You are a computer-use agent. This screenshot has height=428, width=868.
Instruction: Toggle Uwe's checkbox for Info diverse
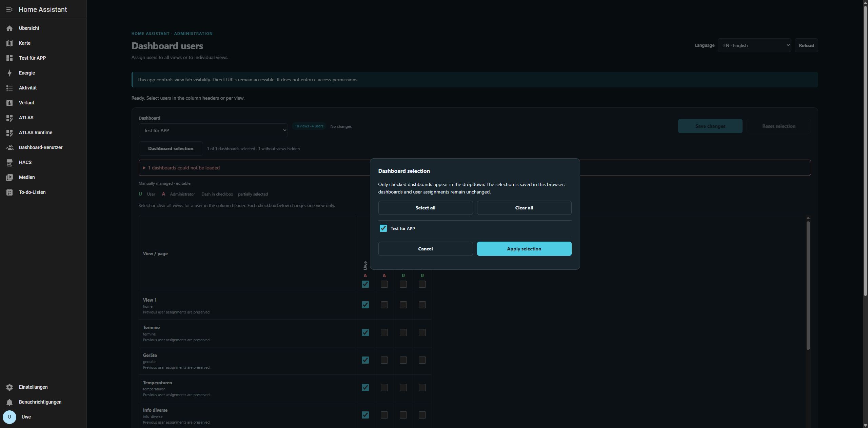pos(365,415)
